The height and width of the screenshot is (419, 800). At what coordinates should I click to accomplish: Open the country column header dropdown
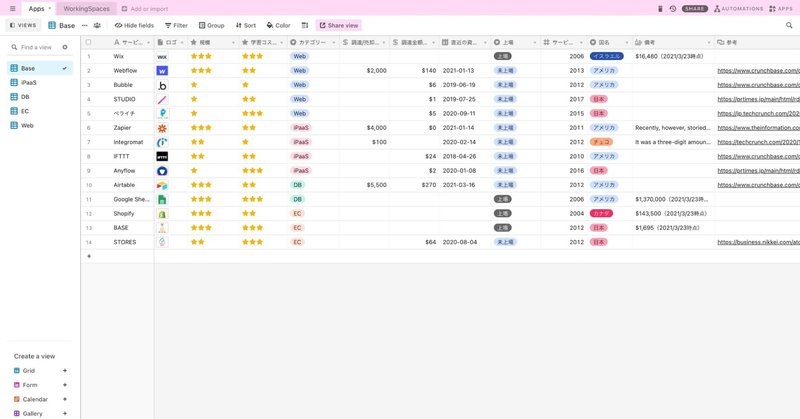coord(627,42)
